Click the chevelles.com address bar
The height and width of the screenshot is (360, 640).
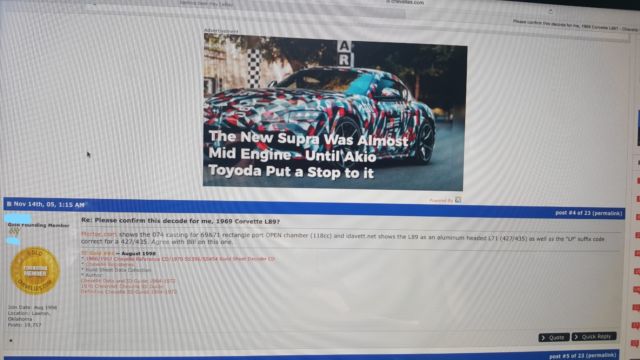click(x=405, y=2)
